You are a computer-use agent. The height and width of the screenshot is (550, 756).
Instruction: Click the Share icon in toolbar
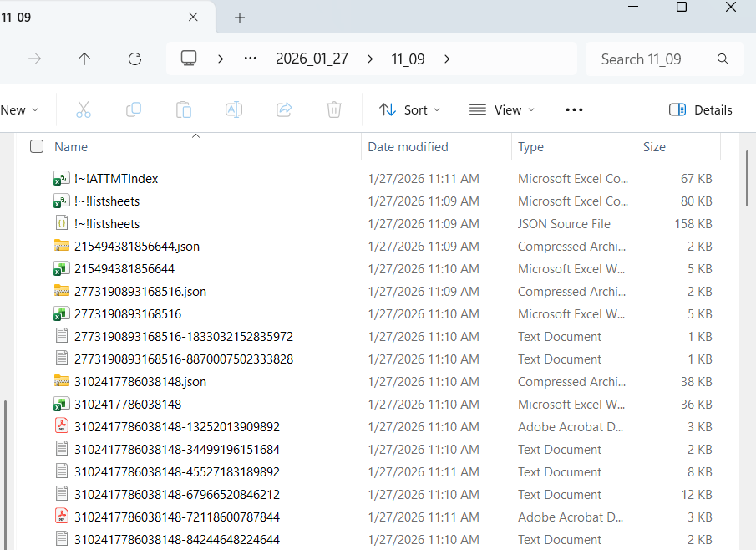pyautogui.click(x=284, y=109)
